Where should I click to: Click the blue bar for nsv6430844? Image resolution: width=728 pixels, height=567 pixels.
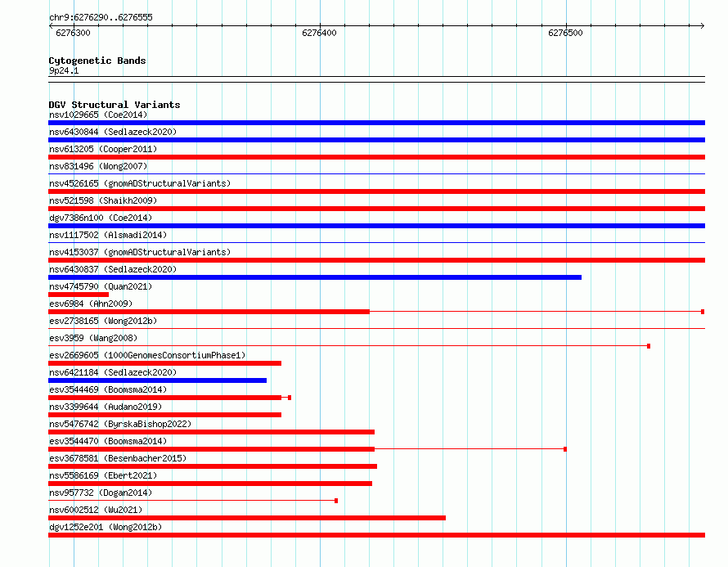[x=376, y=140]
